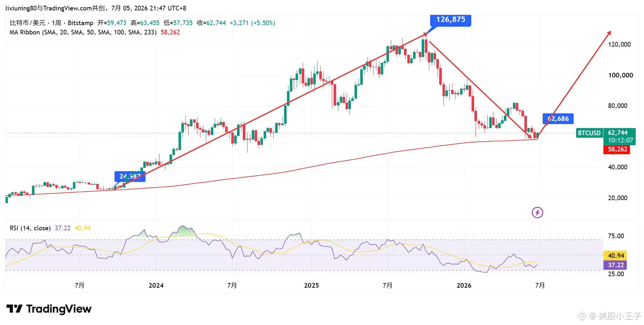This screenshot has height=325, width=644.
Task: Click the 2026 label on time axis
Action: pyautogui.click(x=464, y=286)
